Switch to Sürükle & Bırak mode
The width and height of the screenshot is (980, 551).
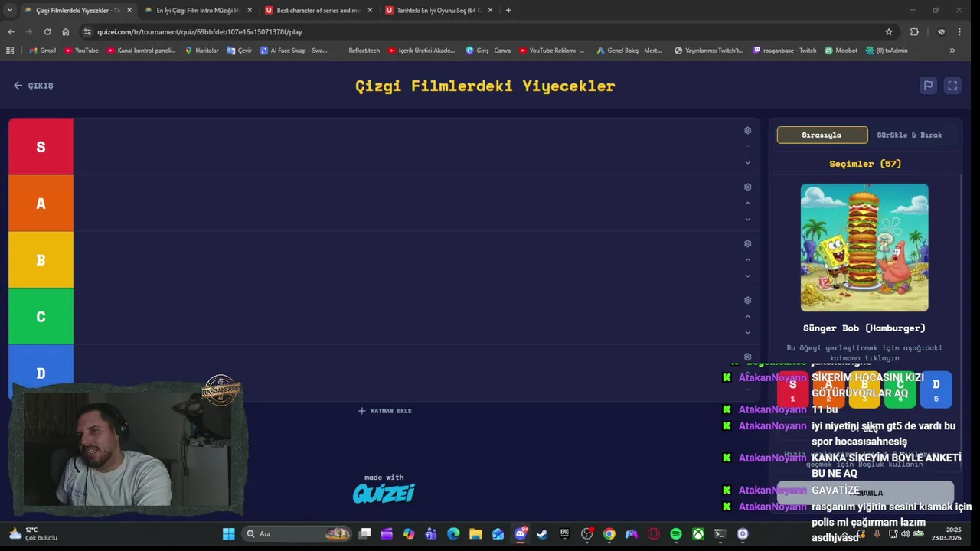[x=910, y=135]
